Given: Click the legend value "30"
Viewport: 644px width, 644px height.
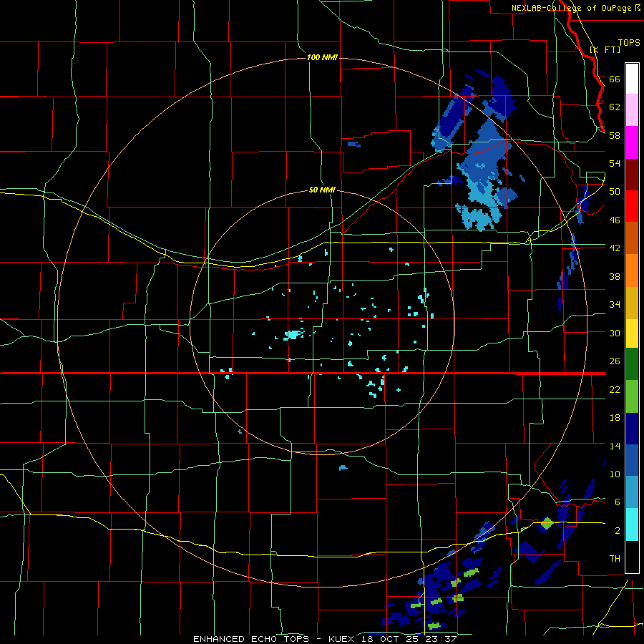Looking at the screenshot, I should pyautogui.click(x=615, y=333).
